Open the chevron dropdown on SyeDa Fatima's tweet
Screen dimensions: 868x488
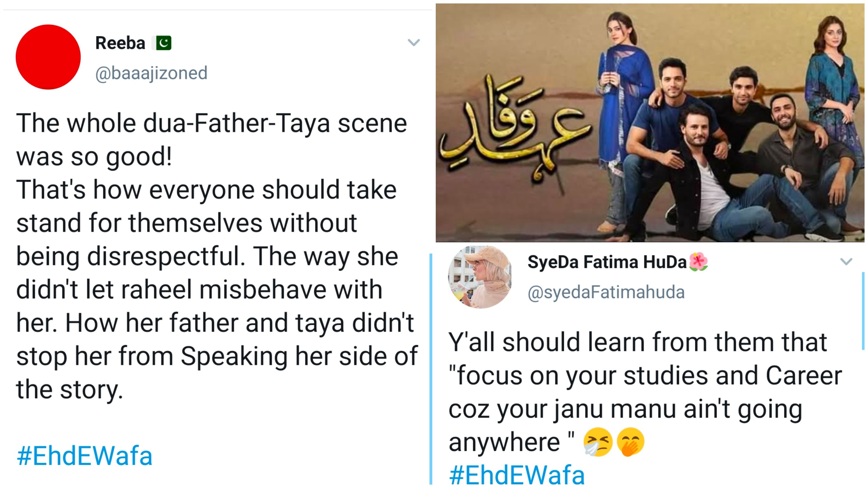point(846,262)
